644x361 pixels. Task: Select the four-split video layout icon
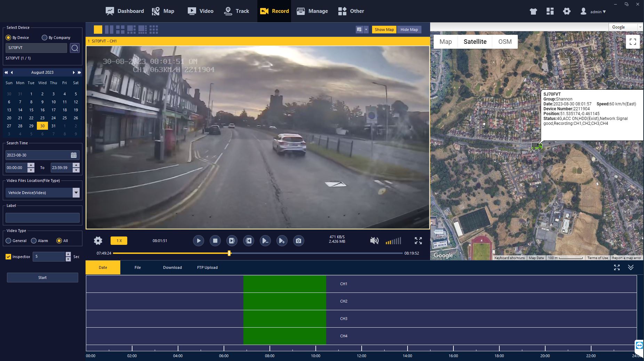120,30
